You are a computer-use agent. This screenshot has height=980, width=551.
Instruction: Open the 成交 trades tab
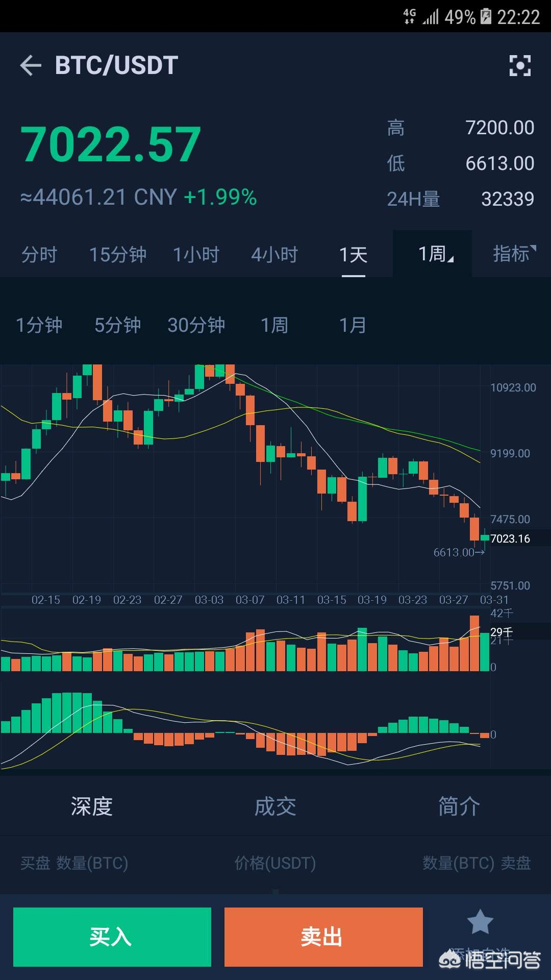(x=275, y=806)
